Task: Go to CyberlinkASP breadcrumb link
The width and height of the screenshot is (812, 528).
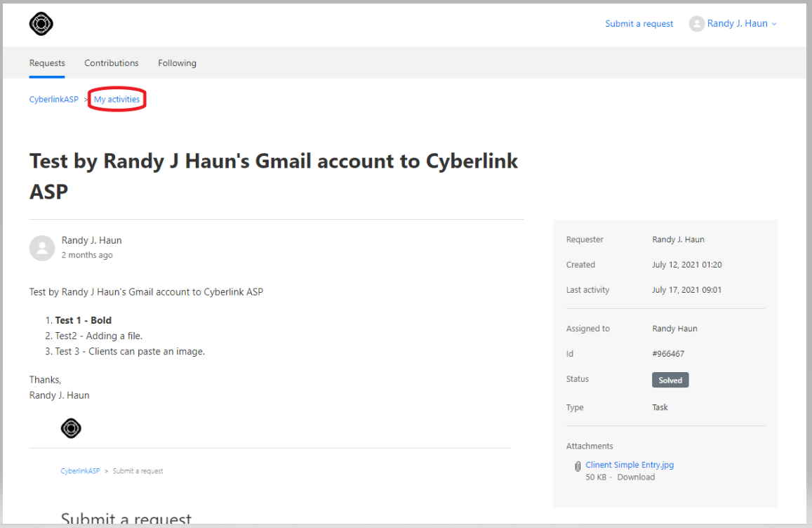Action: pyautogui.click(x=54, y=99)
